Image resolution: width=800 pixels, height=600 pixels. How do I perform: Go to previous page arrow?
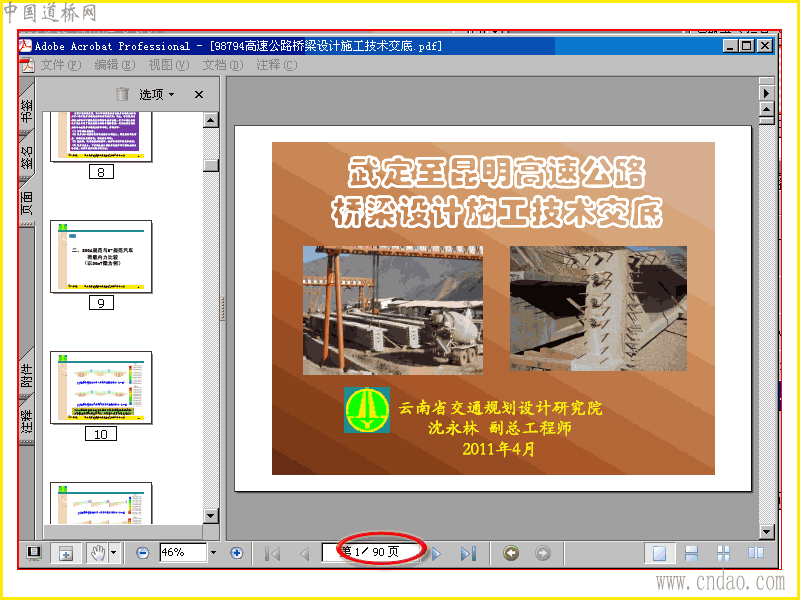coord(305,553)
